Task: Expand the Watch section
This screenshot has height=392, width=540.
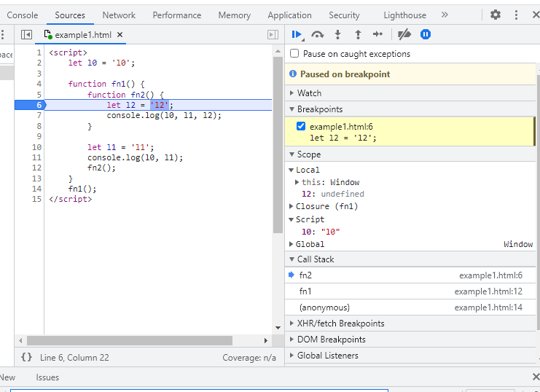Action: [x=291, y=93]
